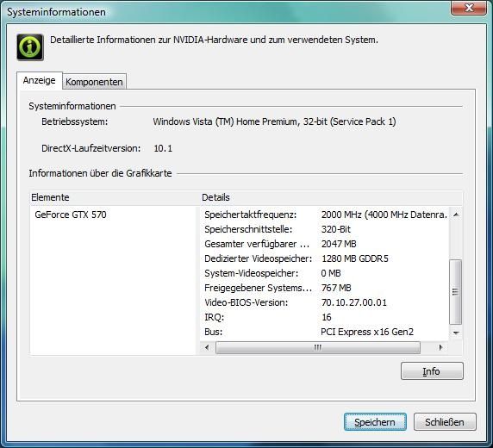
Task: Select the Video-BIOS-Version row
Action: (x=325, y=302)
